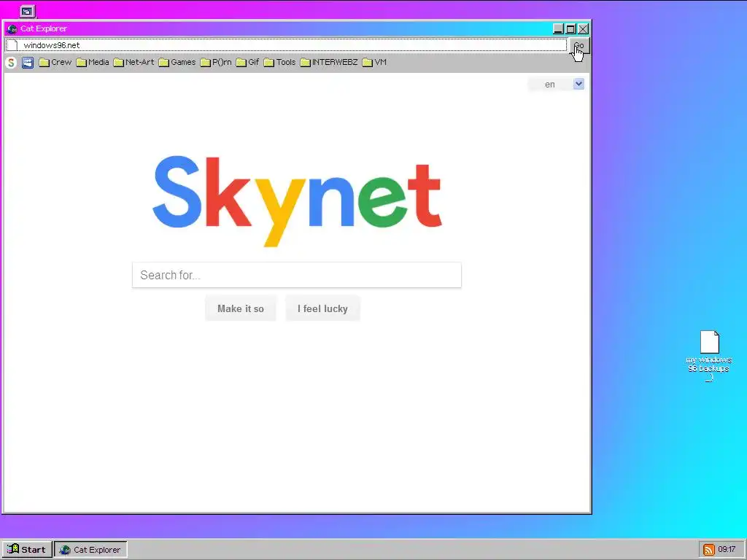Click the Skynet logo

pyautogui.click(x=298, y=201)
